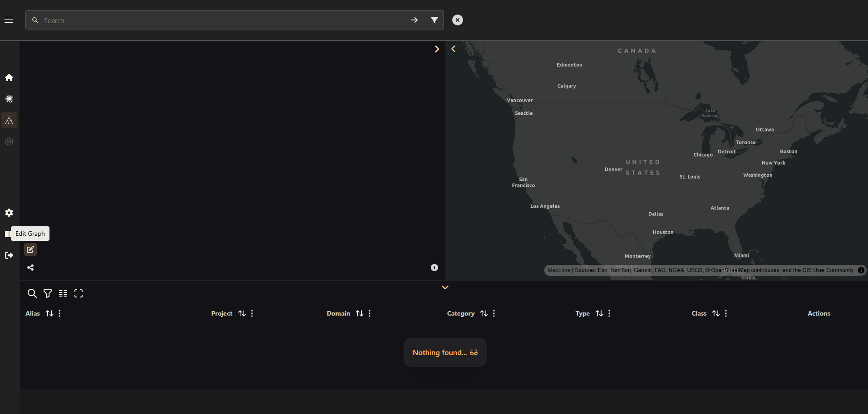Open the starburst sidebar icon
Viewport: 868px width, 414px height.
point(9,99)
